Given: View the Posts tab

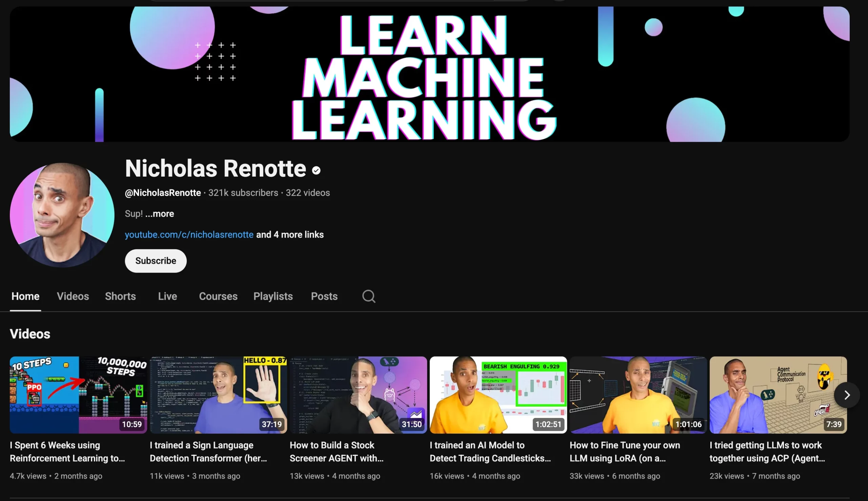Looking at the screenshot, I should [324, 296].
